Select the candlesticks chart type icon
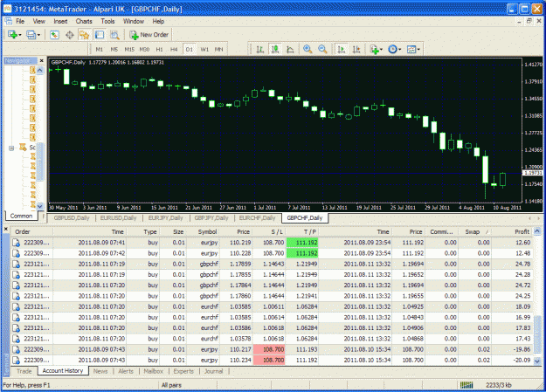Viewport: 546px width, 392px height. pos(275,50)
